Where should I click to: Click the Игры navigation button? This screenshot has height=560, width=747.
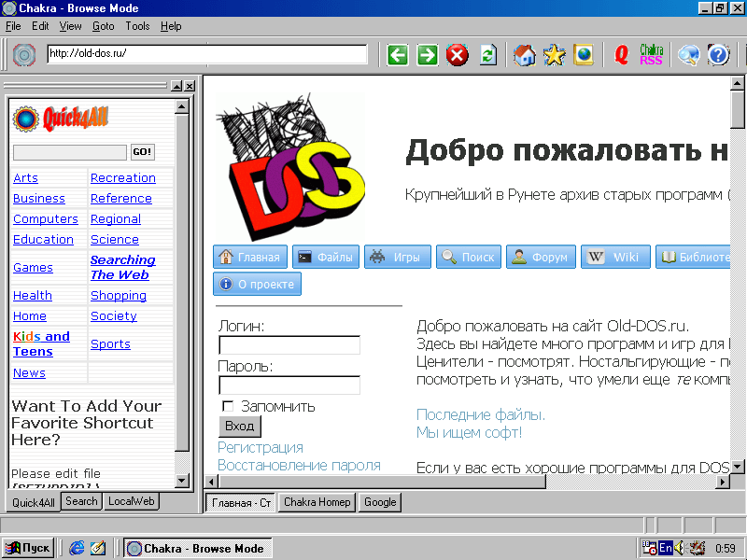(x=398, y=258)
